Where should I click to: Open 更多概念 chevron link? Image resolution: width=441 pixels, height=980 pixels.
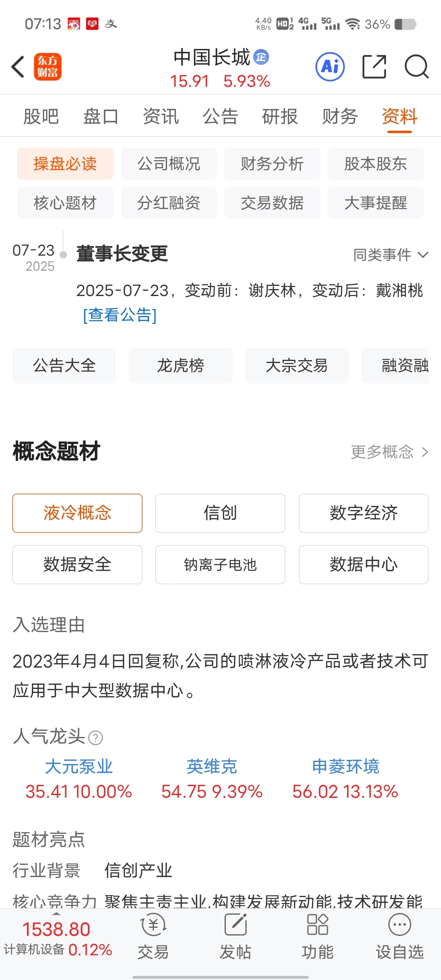click(x=390, y=452)
